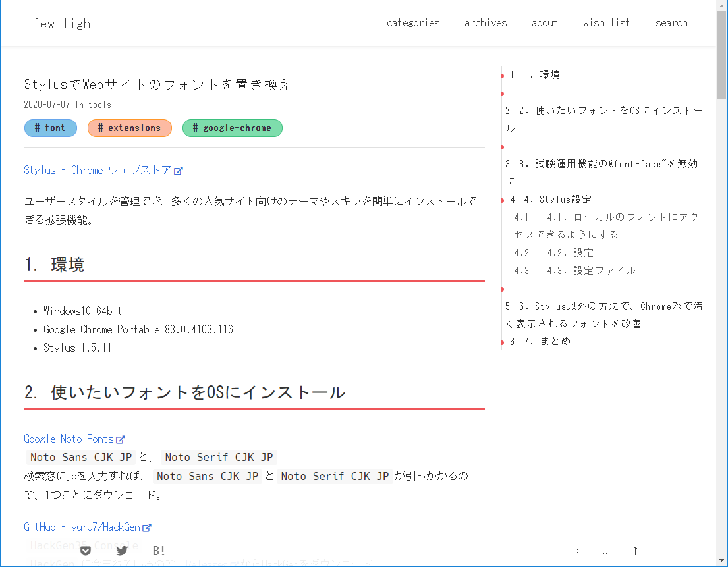Click the vertical scrollbar thumb
Image resolution: width=728 pixels, height=567 pixels.
tap(721, 55)
